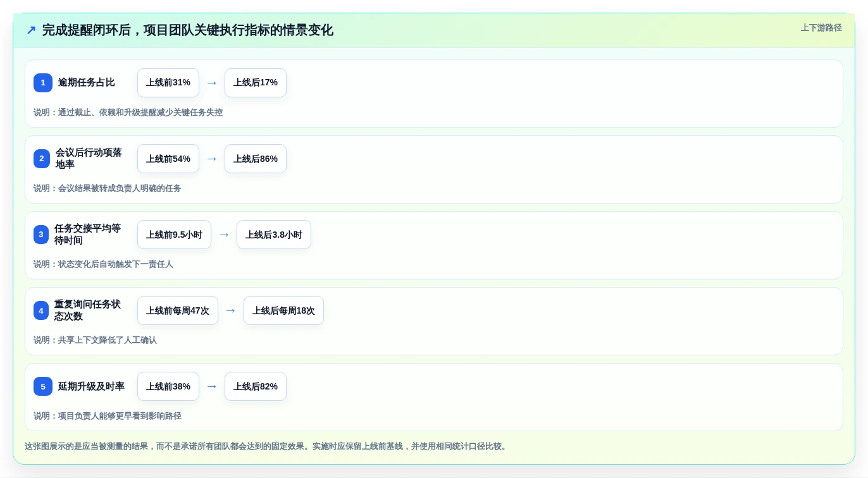Click the note 会议结果被转成负责人明确的任务
The height and width of the screenshot is (478, 868).
click(x=120, y=188)
